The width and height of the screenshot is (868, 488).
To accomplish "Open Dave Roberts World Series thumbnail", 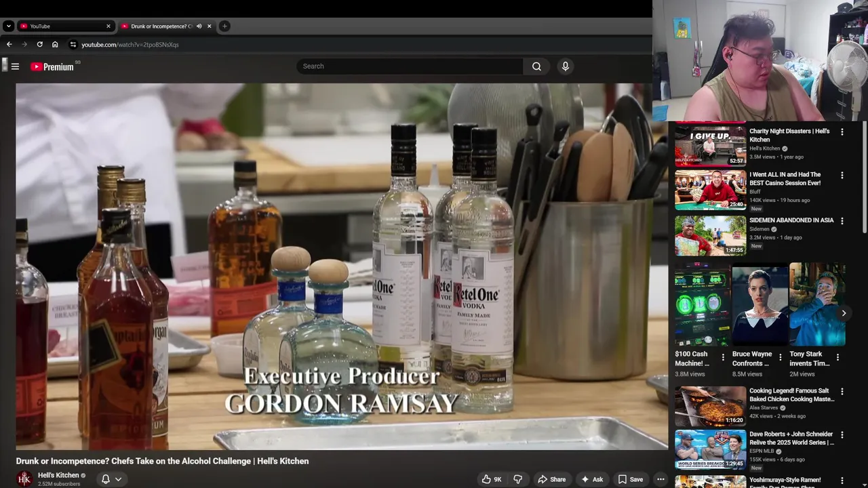I will (710, 449).
